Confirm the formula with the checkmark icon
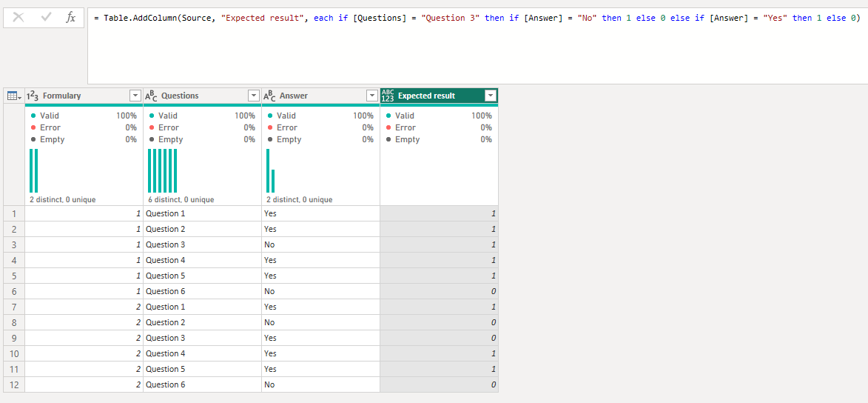 tap(46, 17)
